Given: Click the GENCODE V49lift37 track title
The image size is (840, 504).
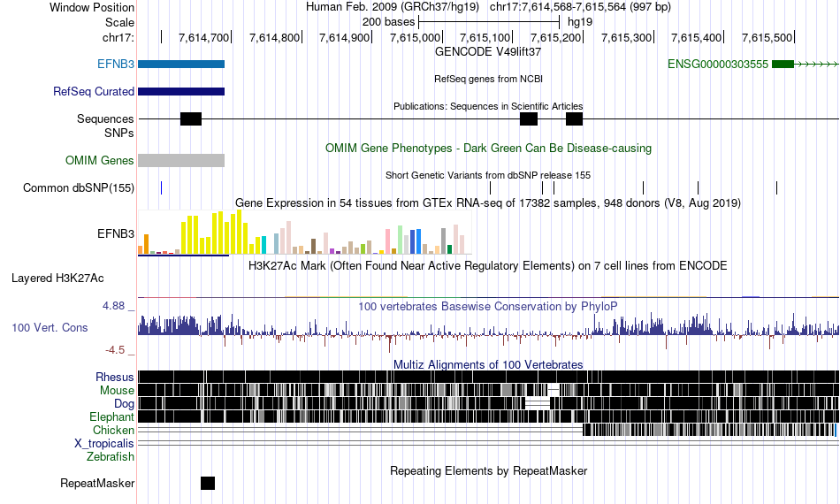Looking at the screenshot, I should point(488,52).
